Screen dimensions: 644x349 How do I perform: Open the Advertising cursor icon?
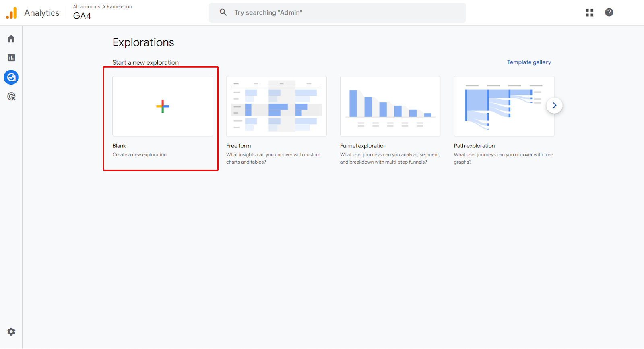[x=11, y=96]
